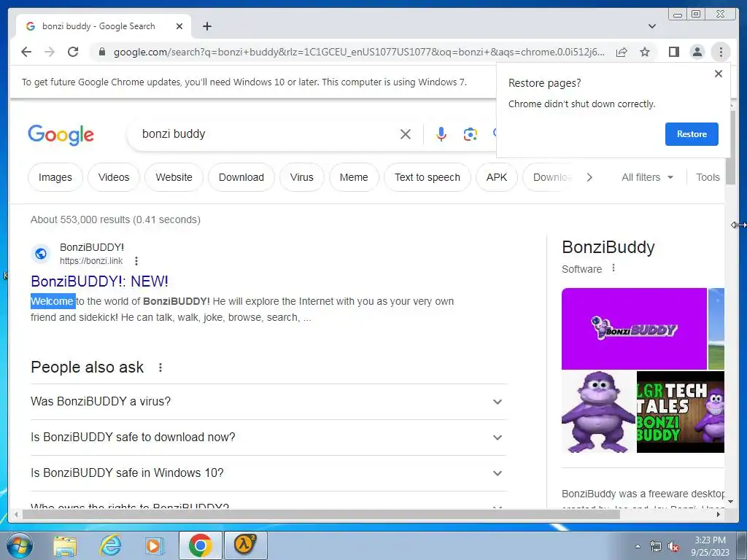Open a new tab with the plus button
The height and width of the screenshot is (560, 747).
click(206, 26)
